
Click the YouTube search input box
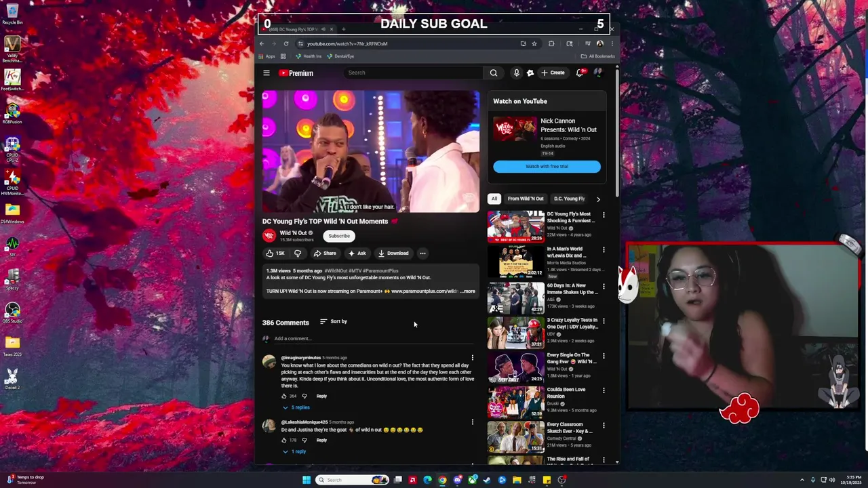click(x=413, y=73)
